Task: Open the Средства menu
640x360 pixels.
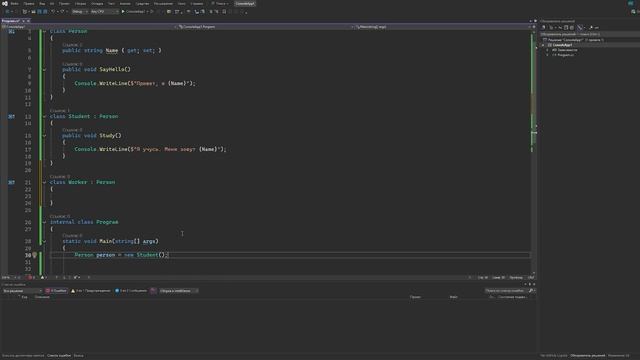Action: [x=142, y=4]
